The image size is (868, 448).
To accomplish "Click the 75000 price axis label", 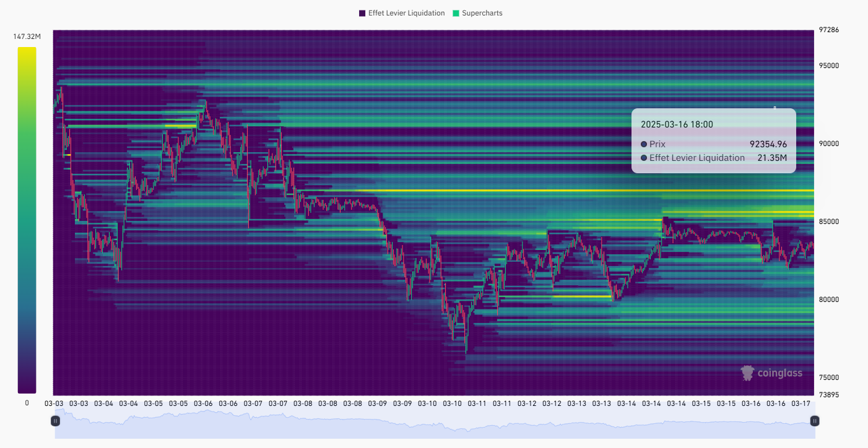I will [828, 377].
